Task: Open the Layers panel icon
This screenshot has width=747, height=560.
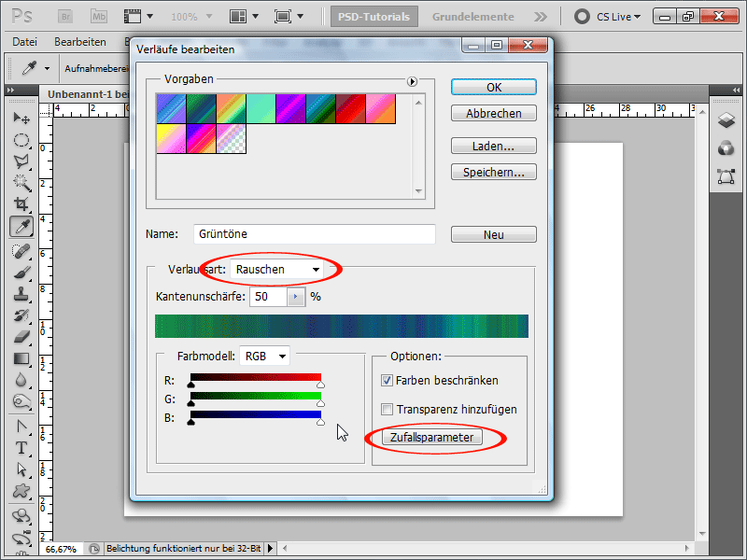Action: pos(726,119)
